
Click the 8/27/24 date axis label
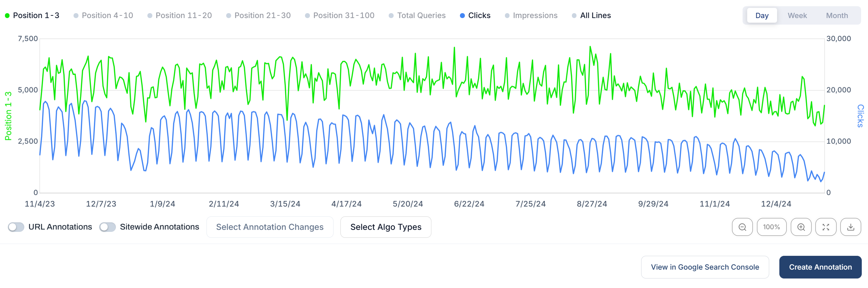pyautogui.click(x=592, y=204)
